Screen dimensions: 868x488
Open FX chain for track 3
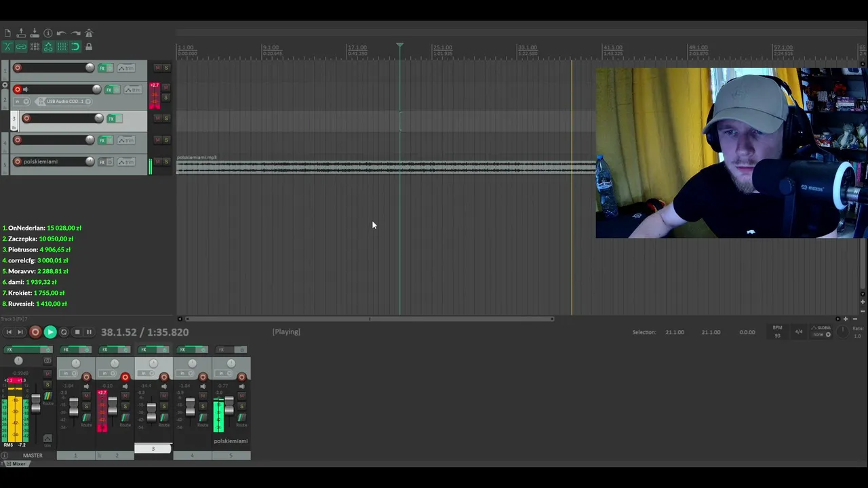pyautogui.click(x=111, y=119)
